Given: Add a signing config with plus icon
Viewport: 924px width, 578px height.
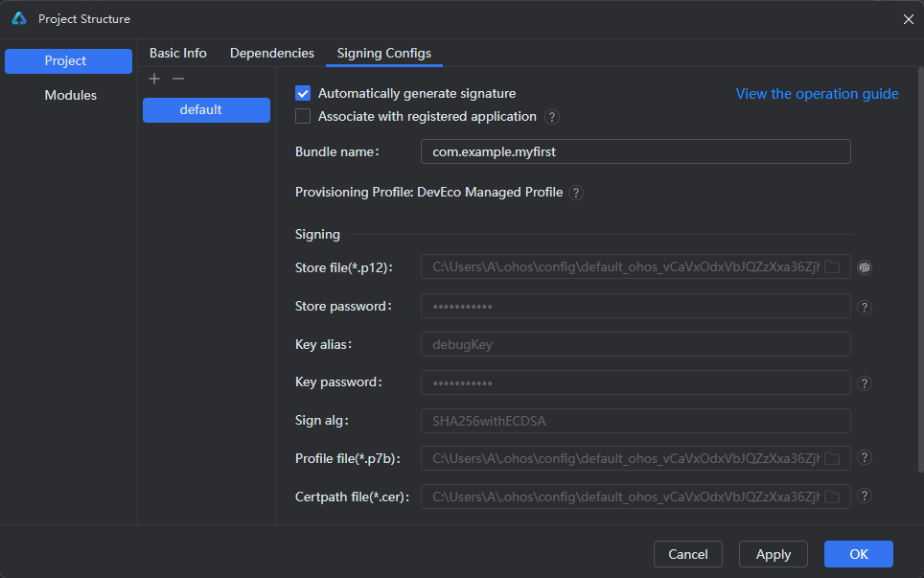Looking at the screenshot, I should click(x=154, y=79).
